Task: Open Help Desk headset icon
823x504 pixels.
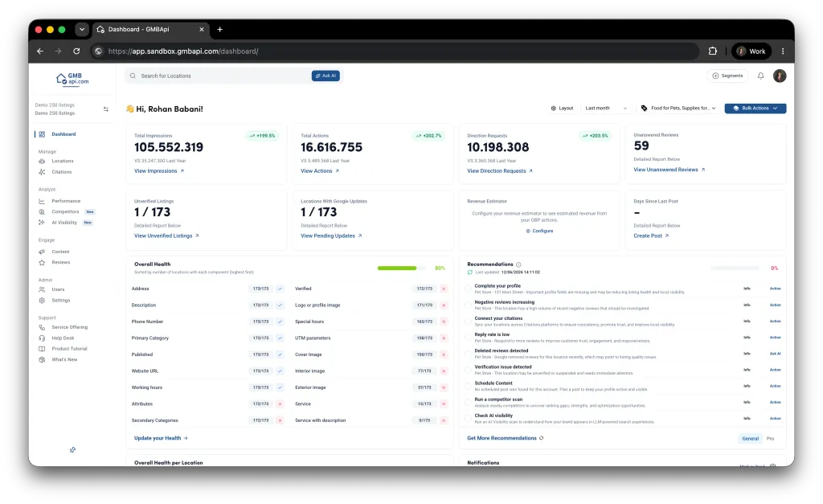Action: (x=42, y=338)
